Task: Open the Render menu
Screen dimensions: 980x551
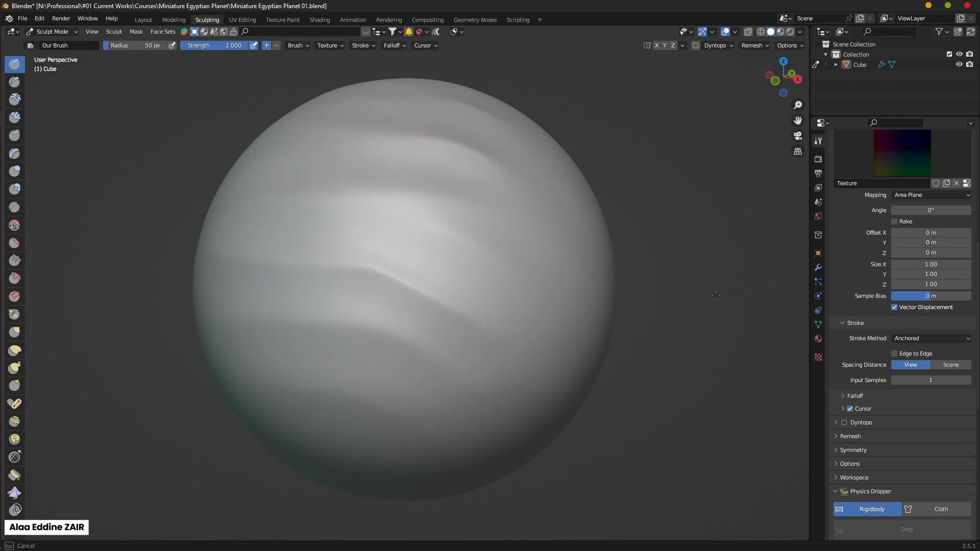Action: (61, 18)
